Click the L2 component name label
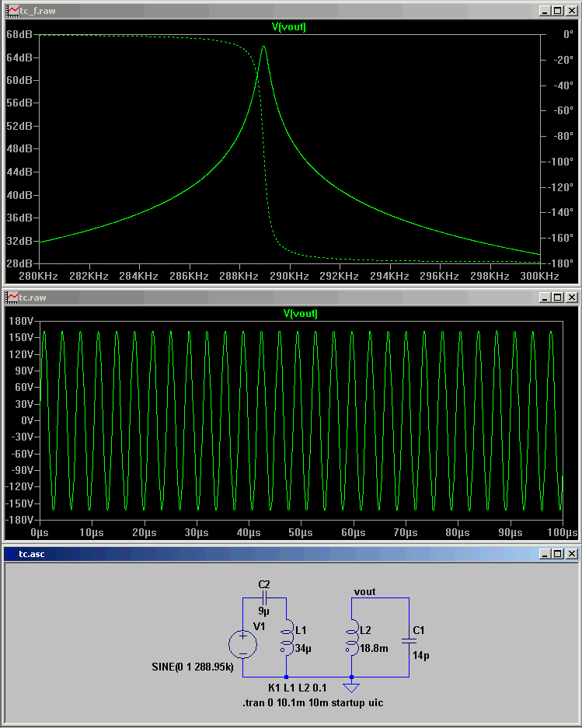Viewport: 582px width, 728px height. 365,630
